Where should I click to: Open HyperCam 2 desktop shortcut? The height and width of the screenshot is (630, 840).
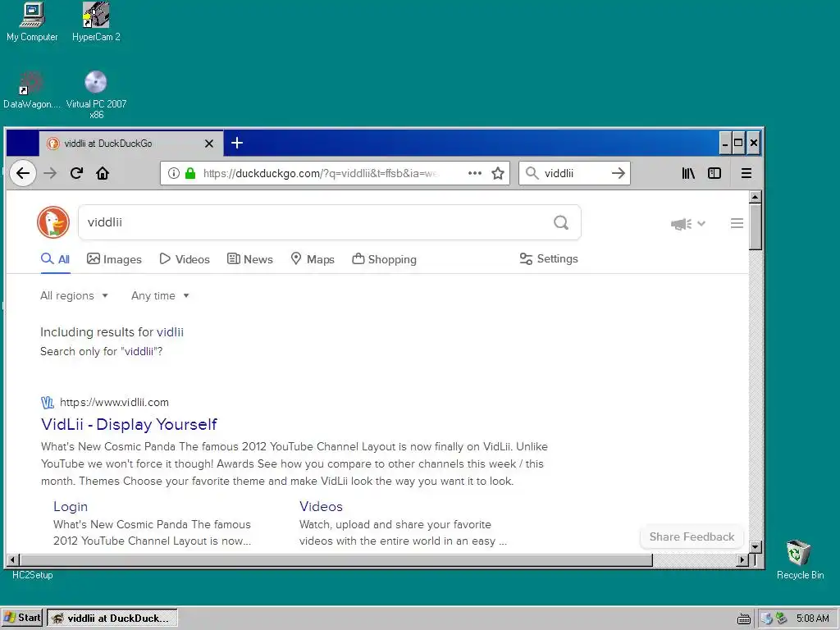pyautogui.click(x=97, y=21)
